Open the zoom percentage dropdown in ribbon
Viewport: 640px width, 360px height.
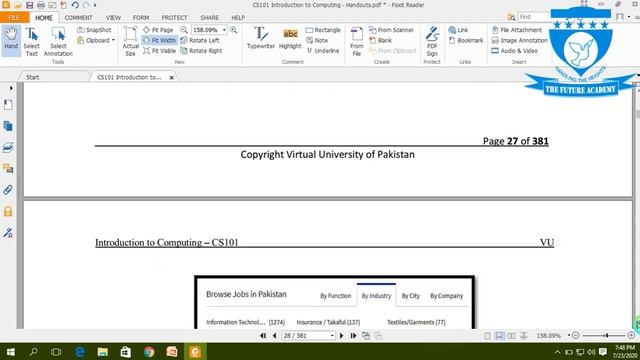(x=224, y=30)
